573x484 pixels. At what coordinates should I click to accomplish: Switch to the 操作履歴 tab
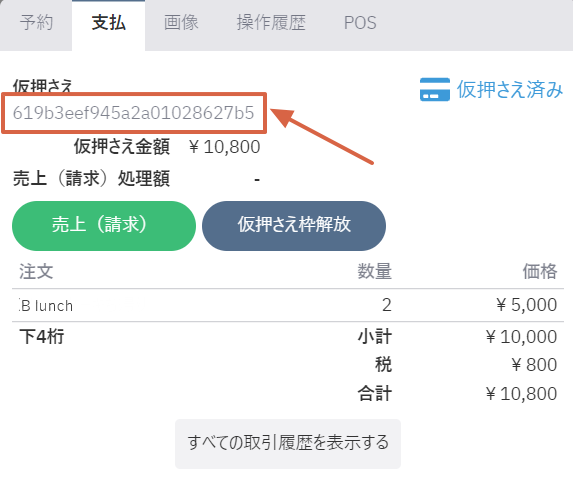271,23
